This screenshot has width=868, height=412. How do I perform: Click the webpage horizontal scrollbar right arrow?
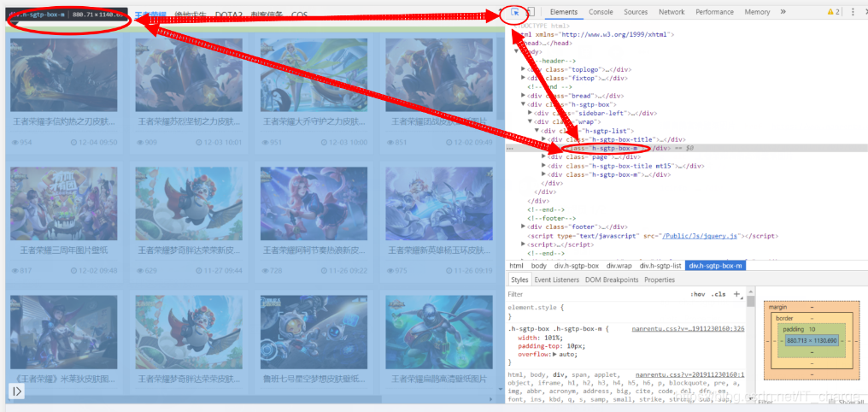tap(491, 398)
